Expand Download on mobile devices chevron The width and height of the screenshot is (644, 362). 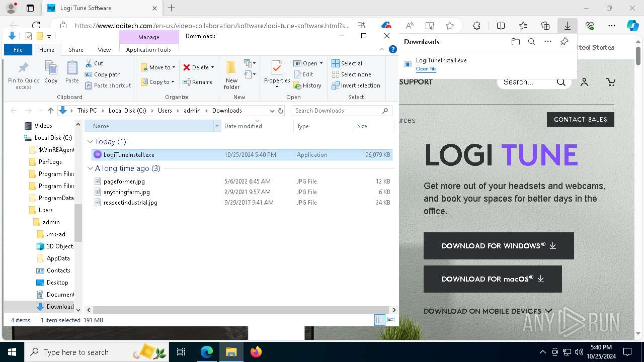(548, 311)
